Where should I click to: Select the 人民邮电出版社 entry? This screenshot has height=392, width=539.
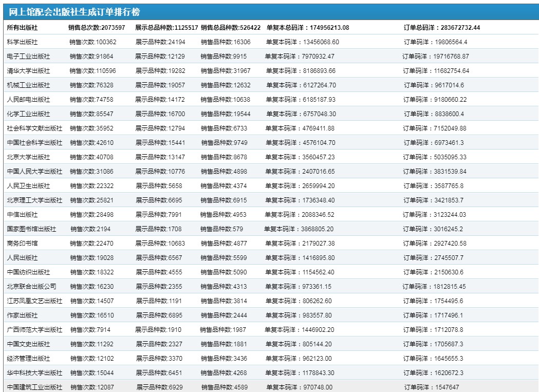[x=29, y=100]
